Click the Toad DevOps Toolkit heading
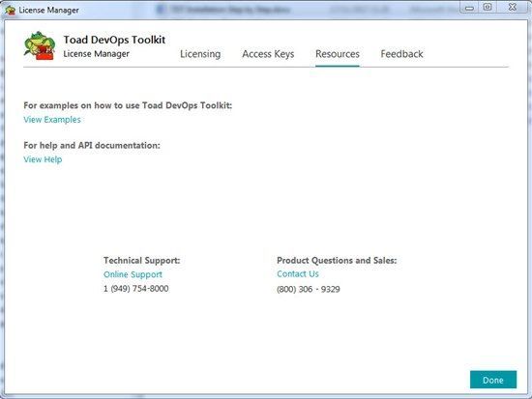Screen dimensions: 532x399 [x=114, y=40]
